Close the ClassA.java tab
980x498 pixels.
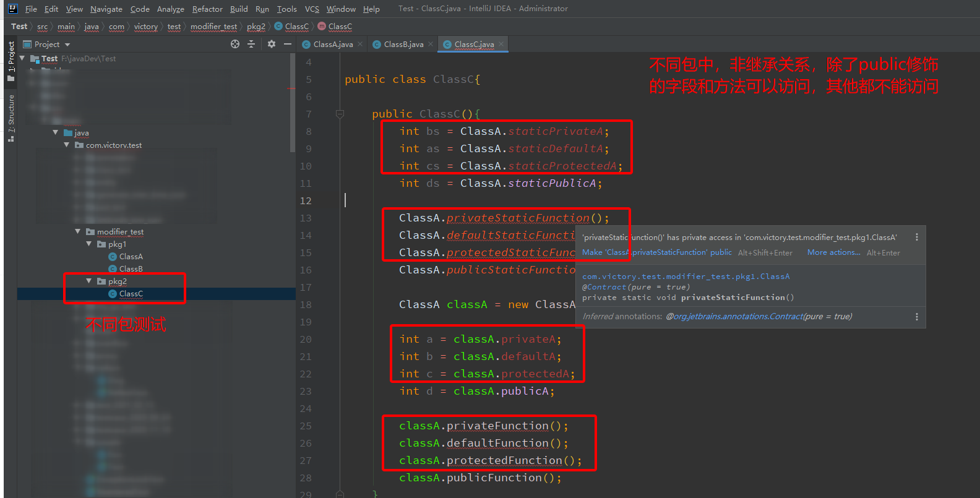[x=360, y=44]
